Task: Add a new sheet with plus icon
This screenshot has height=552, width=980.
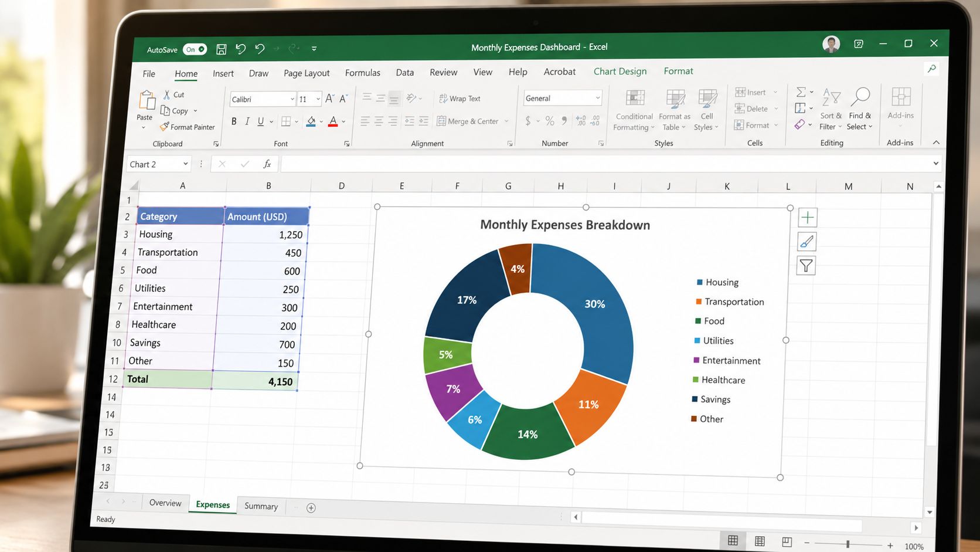Action: tap(311, 508)
